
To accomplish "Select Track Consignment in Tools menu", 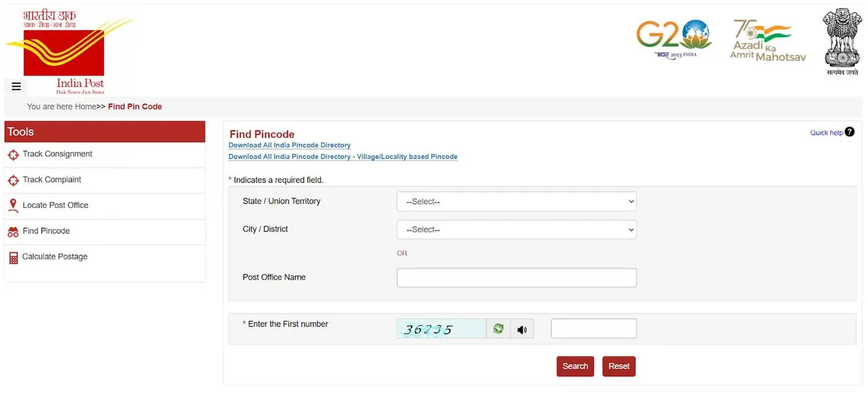I will pyautogui.click(x=57, y=155).
